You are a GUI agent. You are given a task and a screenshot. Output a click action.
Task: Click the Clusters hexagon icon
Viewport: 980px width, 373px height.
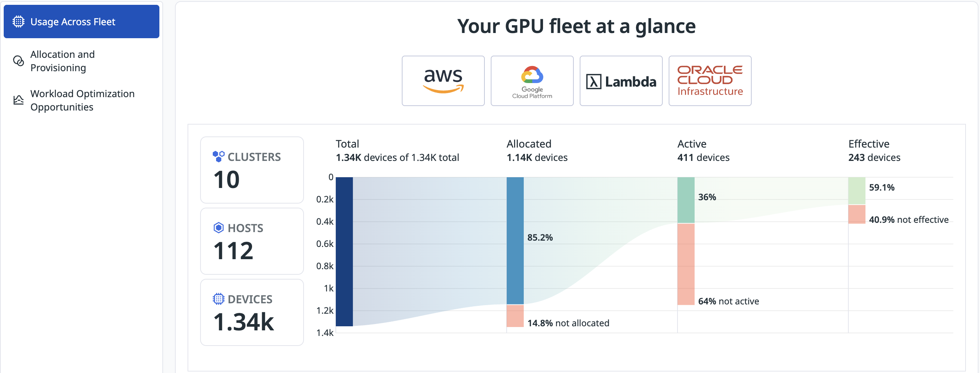point(218,156)
